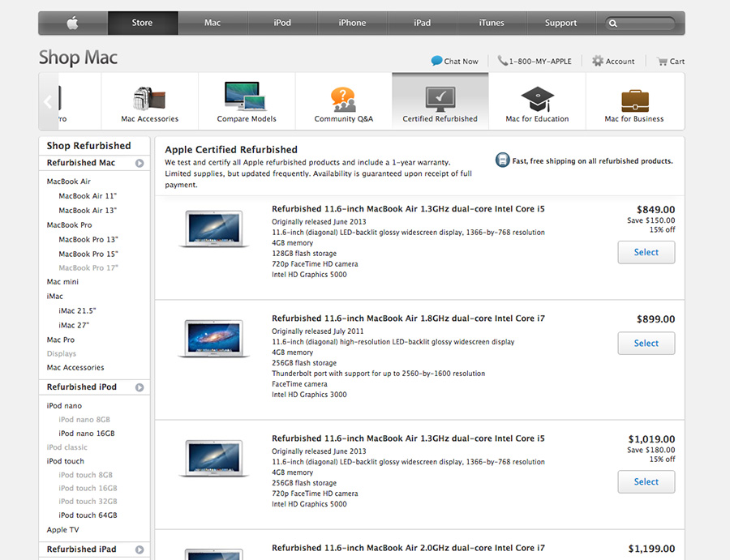Go to the Mac tab

(x=213, y=23)
